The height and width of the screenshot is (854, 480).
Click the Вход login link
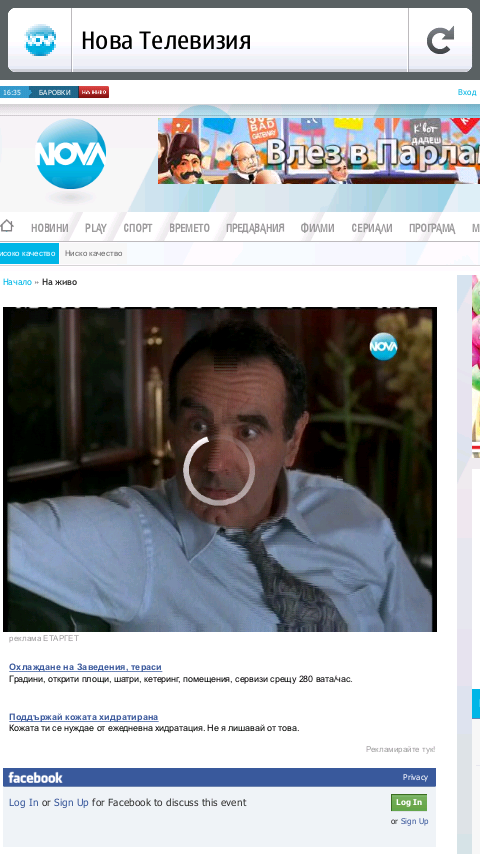pos(467,92)
